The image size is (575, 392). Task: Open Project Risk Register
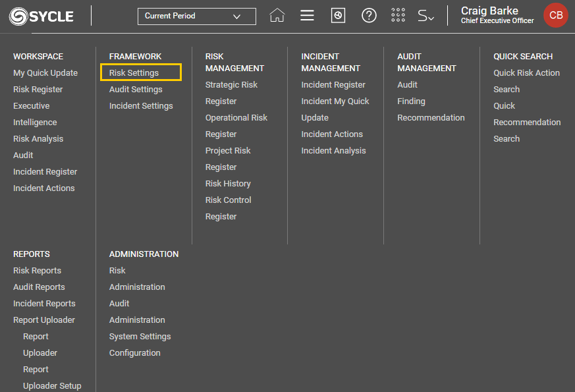pyautogui.click(x=228, y=159)
